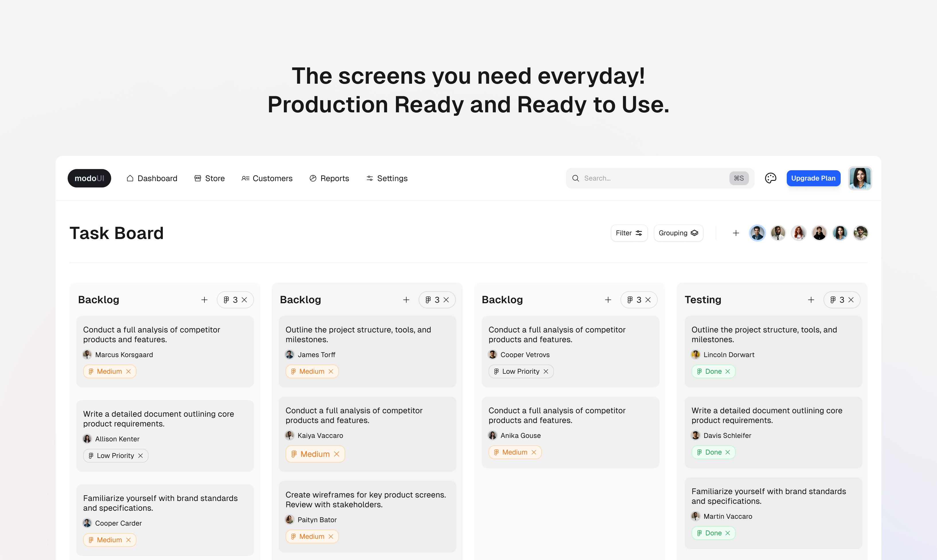
Task: Add a card to the second Backlog column
Action: pyautogui.click(x=406, y=299)
